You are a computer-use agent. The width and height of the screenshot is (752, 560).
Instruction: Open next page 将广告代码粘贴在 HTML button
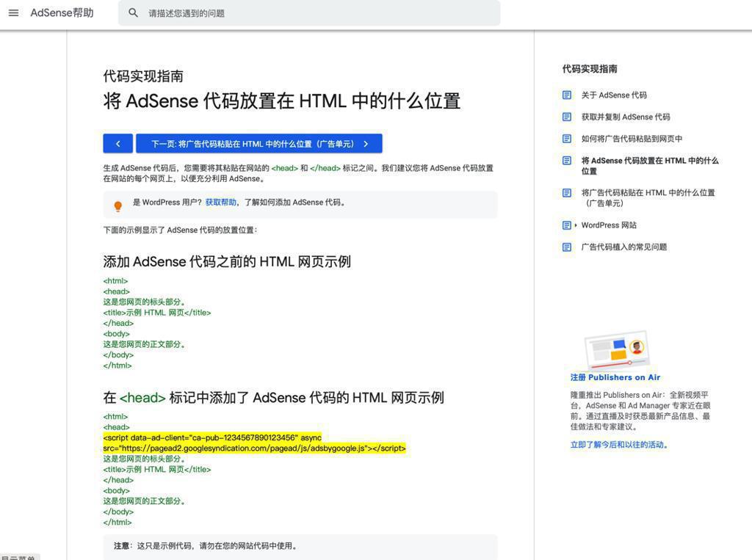point(259,143)
